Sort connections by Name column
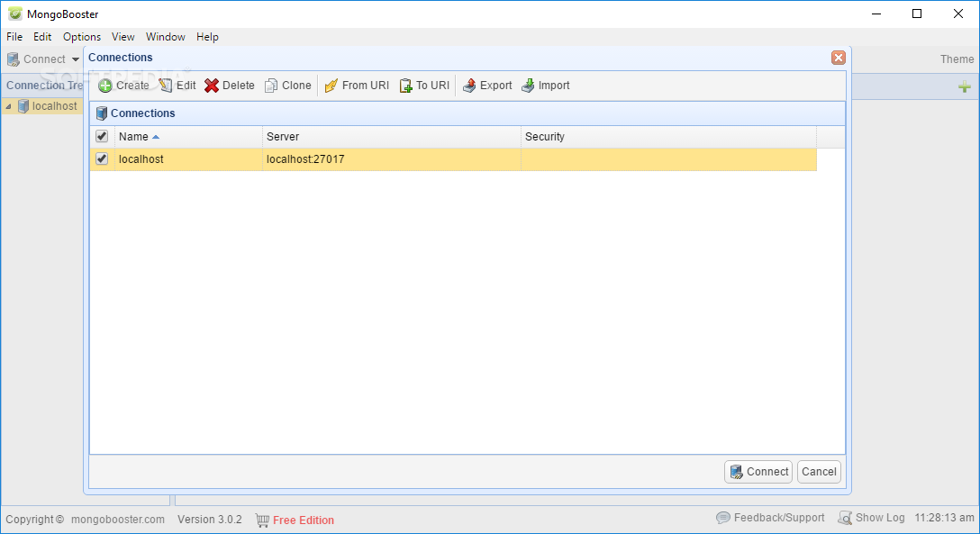The width and height of the screenshot is (980, 534). click(x=188, y=137)
